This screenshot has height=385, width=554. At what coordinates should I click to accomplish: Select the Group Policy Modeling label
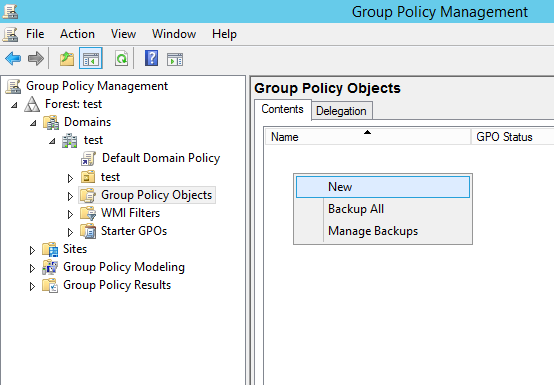[124, 267]
